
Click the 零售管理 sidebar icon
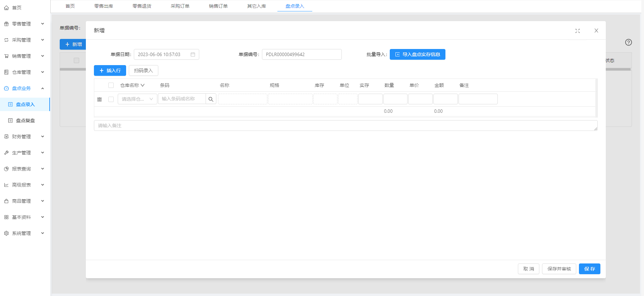click(6, 24)
